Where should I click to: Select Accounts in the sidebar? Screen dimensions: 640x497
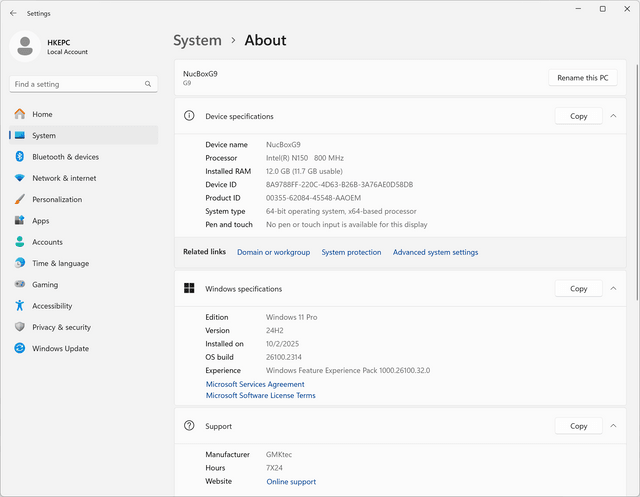click(83, 242)
